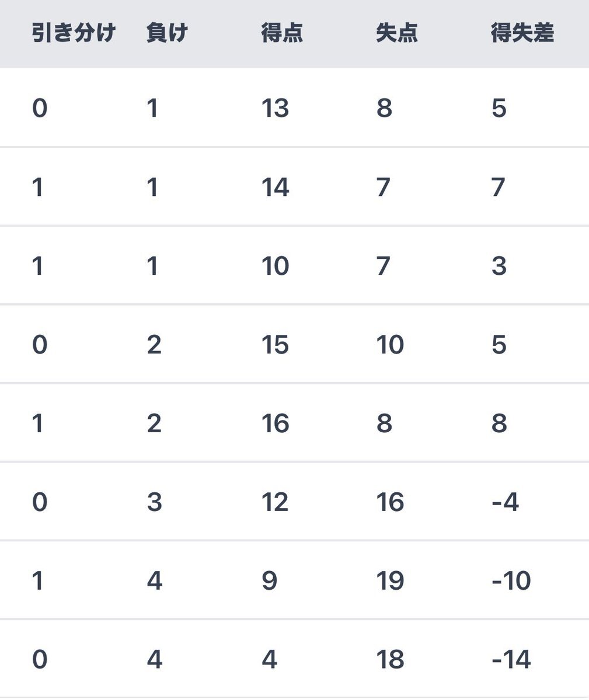Click the goal difference value -14

click(x=511, y=660)
